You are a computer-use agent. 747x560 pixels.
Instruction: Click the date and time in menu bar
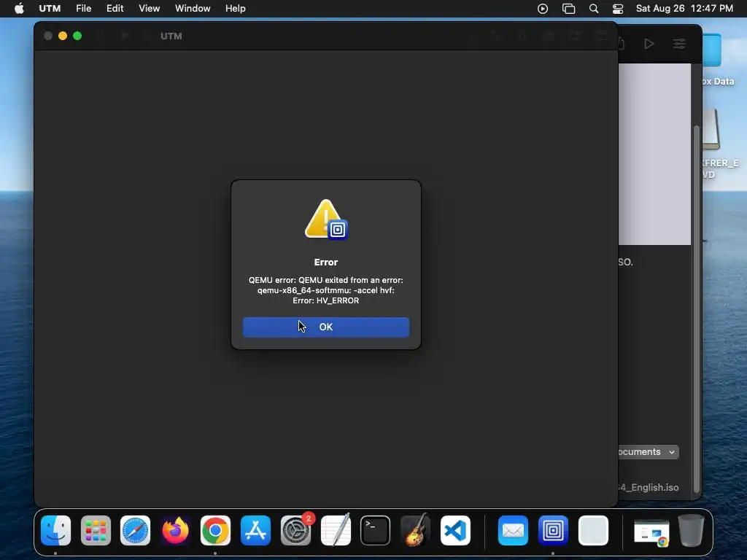pyautogui.click(x=684, y=9)
